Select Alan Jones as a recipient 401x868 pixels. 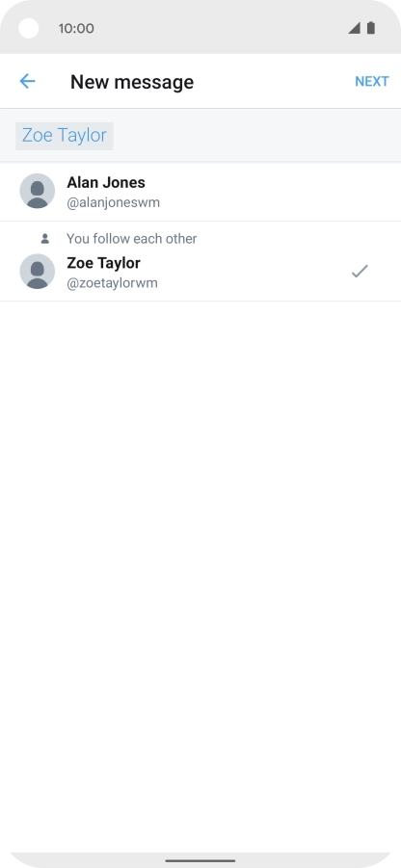200,192
